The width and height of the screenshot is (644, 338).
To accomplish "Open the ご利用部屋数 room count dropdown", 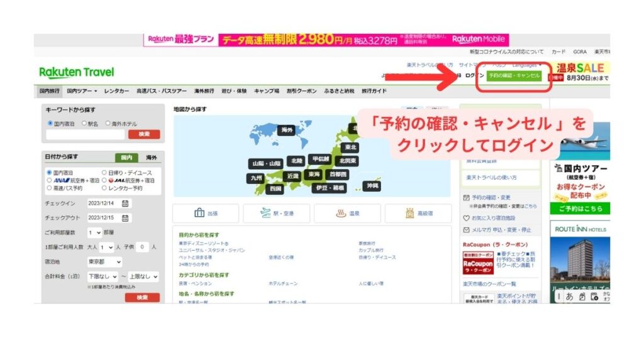I will [94, 232].
